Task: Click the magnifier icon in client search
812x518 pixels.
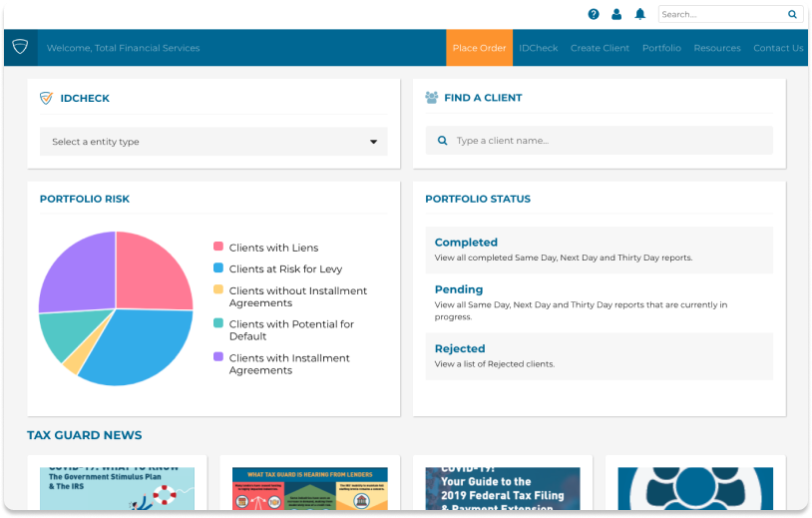Action: click(442, 141)
